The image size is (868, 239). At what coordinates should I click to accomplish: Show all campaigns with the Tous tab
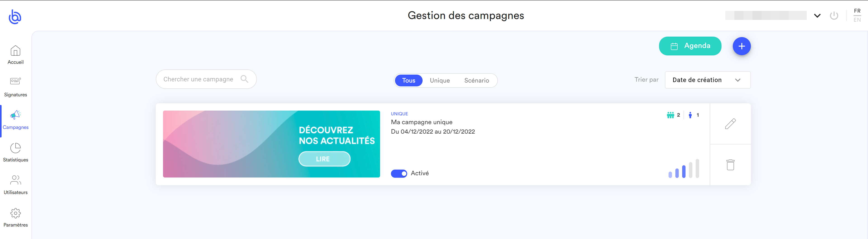point(408,80)
